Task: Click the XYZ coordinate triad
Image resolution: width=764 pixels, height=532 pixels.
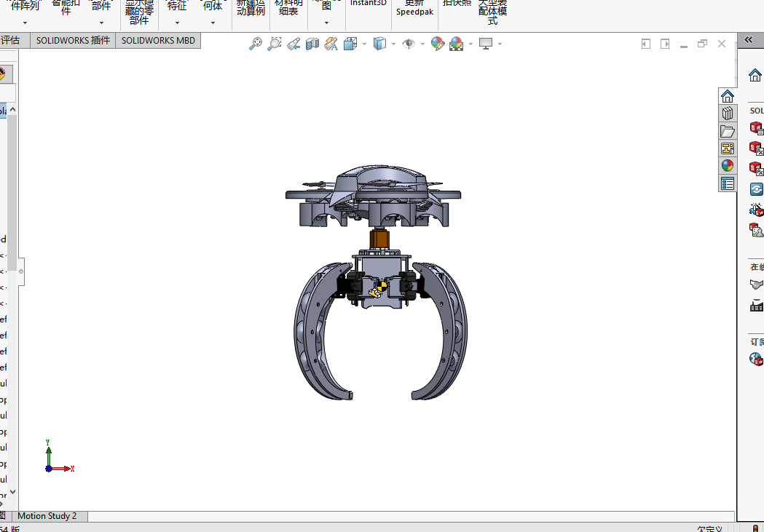Action: (x=58, y=458)
